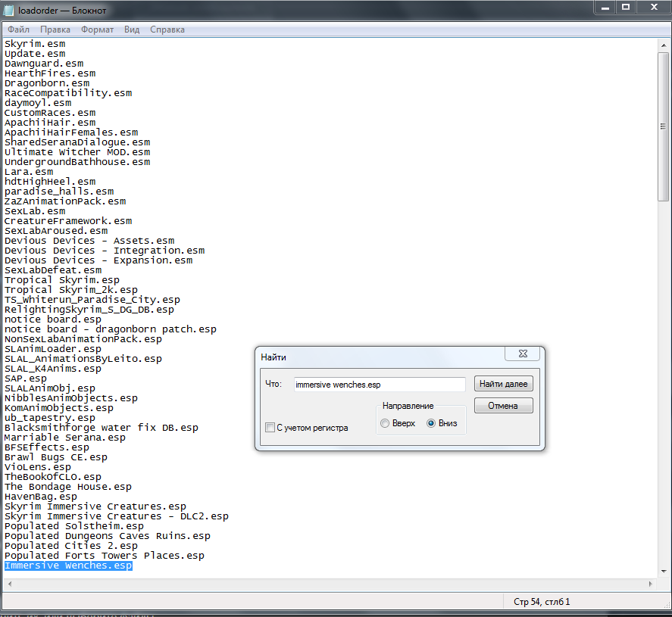Select the Вверх direction radio button

[386, 423]
